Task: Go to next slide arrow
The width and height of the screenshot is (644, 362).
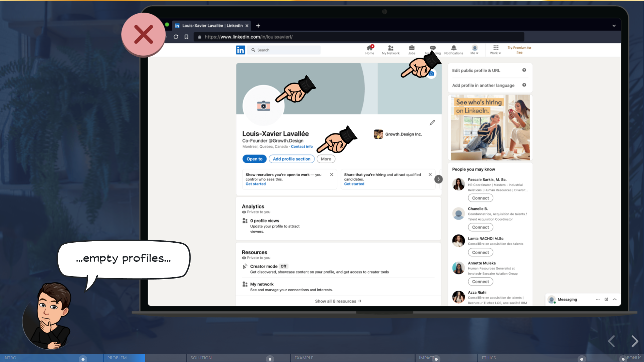Action: point(634,341)
